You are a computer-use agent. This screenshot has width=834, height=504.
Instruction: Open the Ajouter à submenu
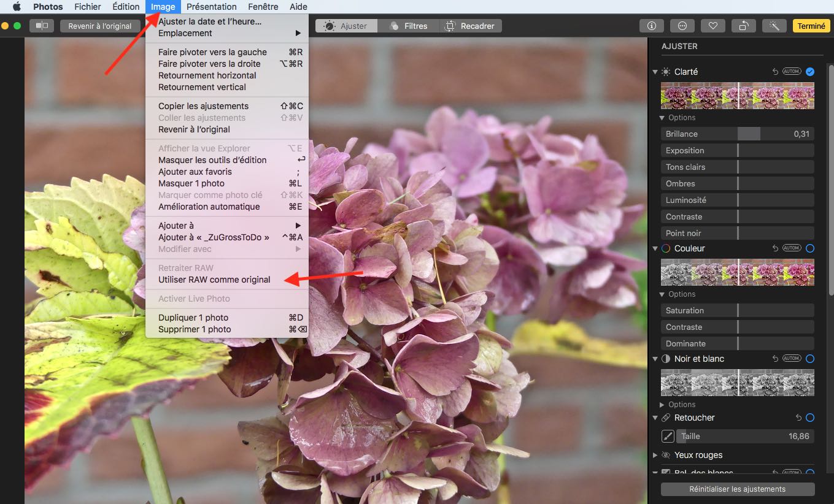point(227,226)
